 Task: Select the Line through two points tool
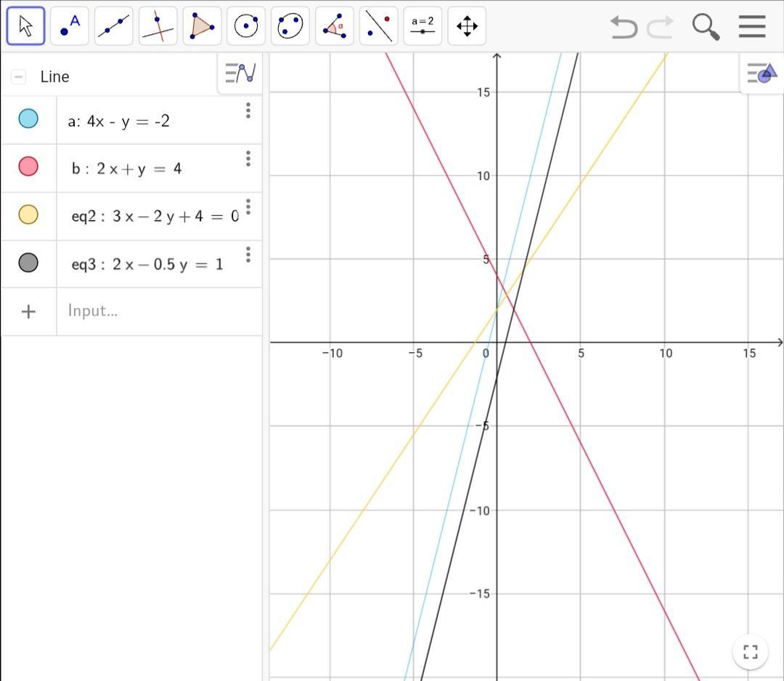(113, 26)
